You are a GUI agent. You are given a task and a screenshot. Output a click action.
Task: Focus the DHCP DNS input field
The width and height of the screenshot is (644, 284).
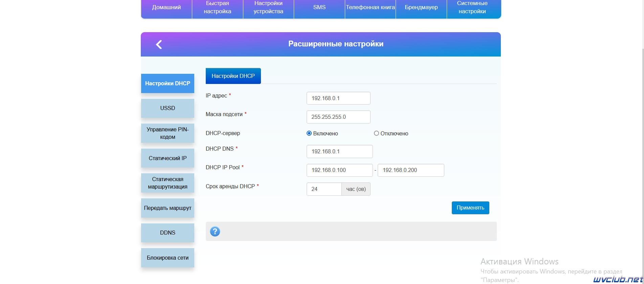coord(340,151)
